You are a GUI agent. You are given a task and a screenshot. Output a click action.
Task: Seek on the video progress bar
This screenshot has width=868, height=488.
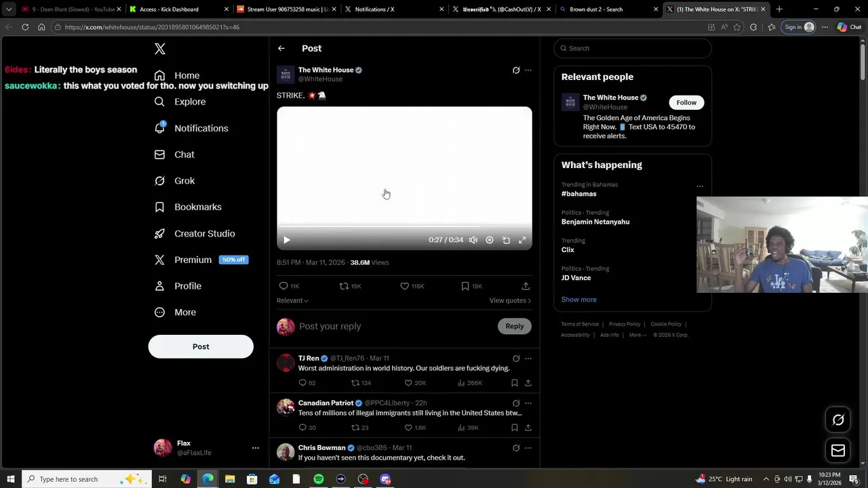404,227
